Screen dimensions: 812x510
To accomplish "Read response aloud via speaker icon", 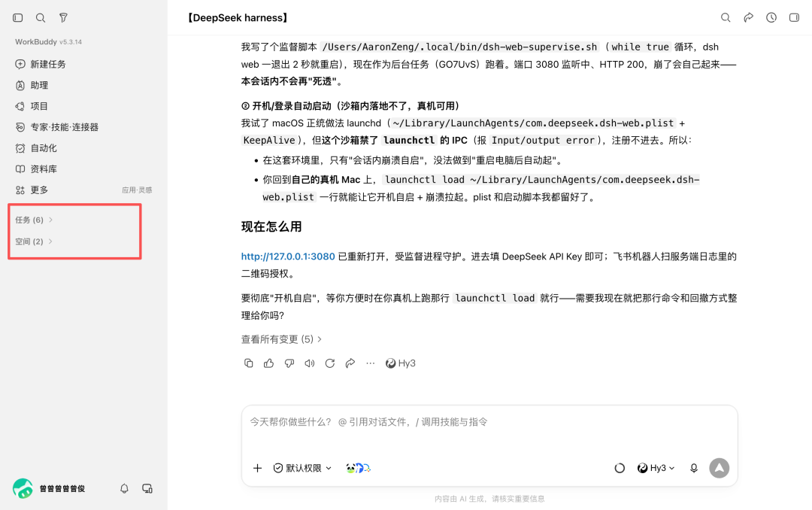I will [310, 363].
